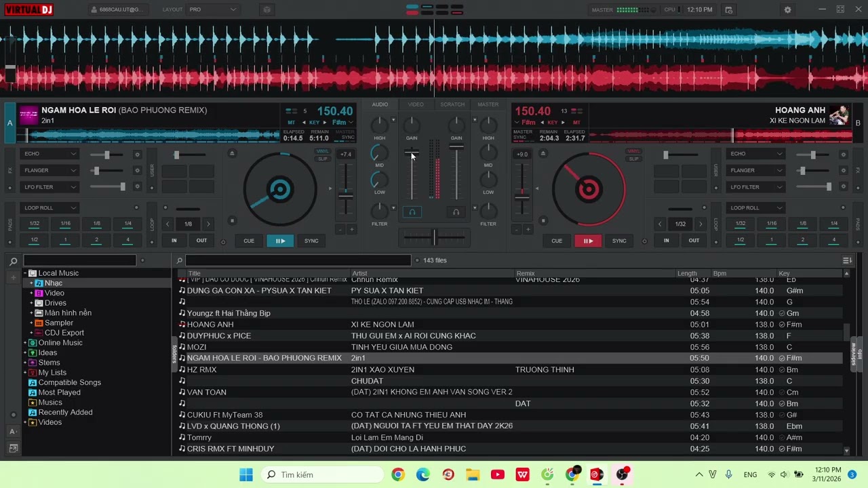Open the browser options list icon

[847, 260]
